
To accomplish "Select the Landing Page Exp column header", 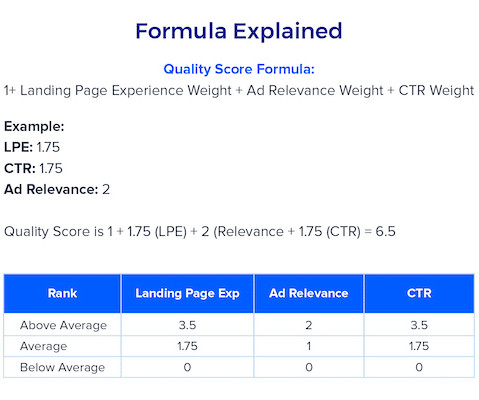I will [x=187, y=293].
